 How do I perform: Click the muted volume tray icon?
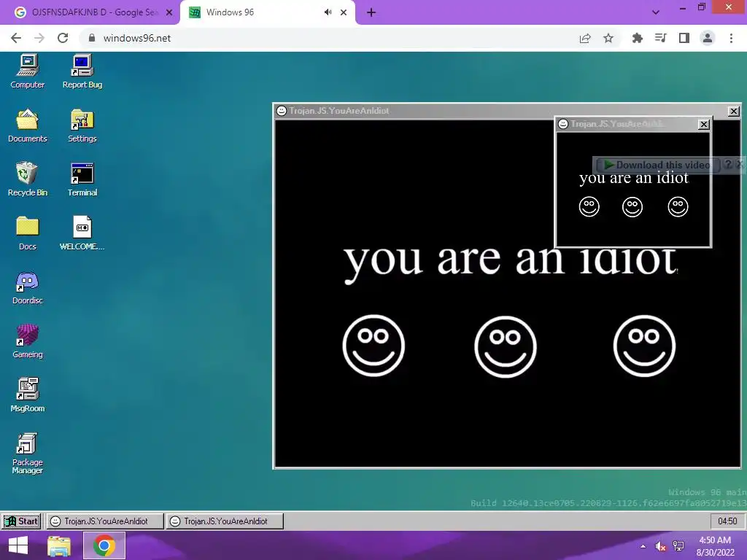pos(660,546)
